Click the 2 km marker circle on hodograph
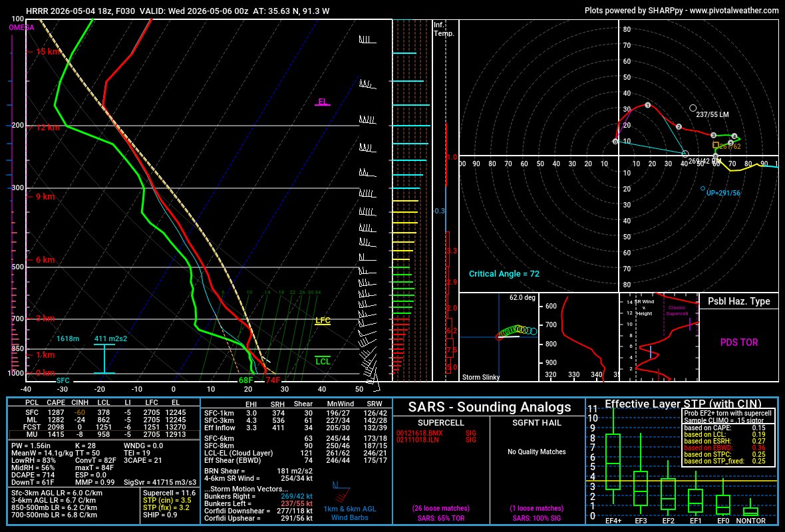The image size is (785, 532). click(x=679, y=126)
